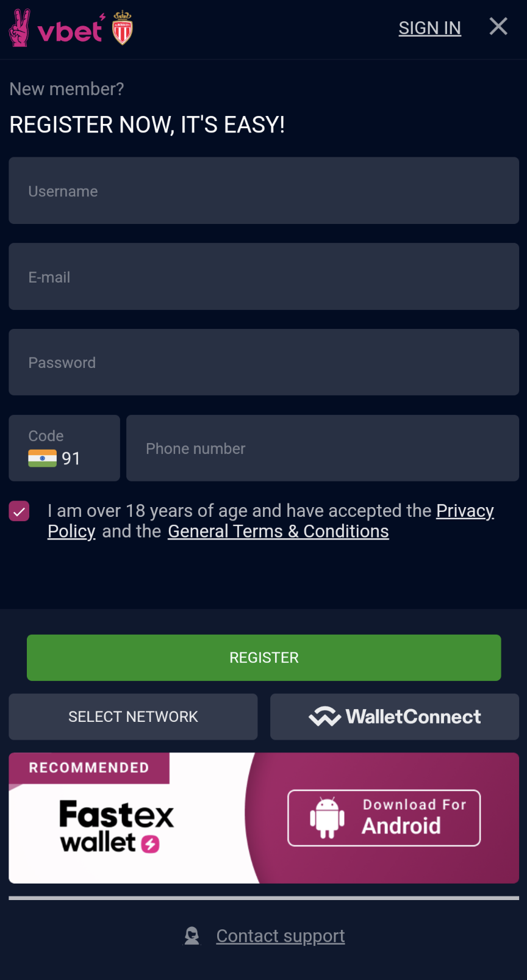Uncheck the over 18 age confirmation checkbox
527x980 pixels.
pos(19,511)
